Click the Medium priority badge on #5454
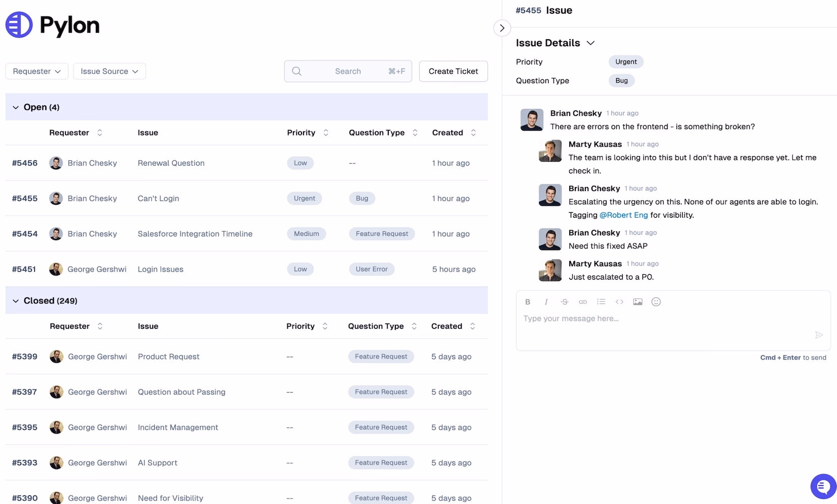 click(x=307, y=233)
